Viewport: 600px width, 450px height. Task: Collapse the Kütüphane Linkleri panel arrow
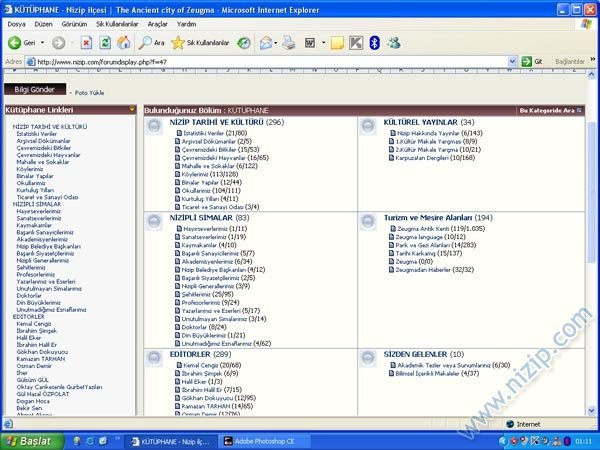pos(132,109)
